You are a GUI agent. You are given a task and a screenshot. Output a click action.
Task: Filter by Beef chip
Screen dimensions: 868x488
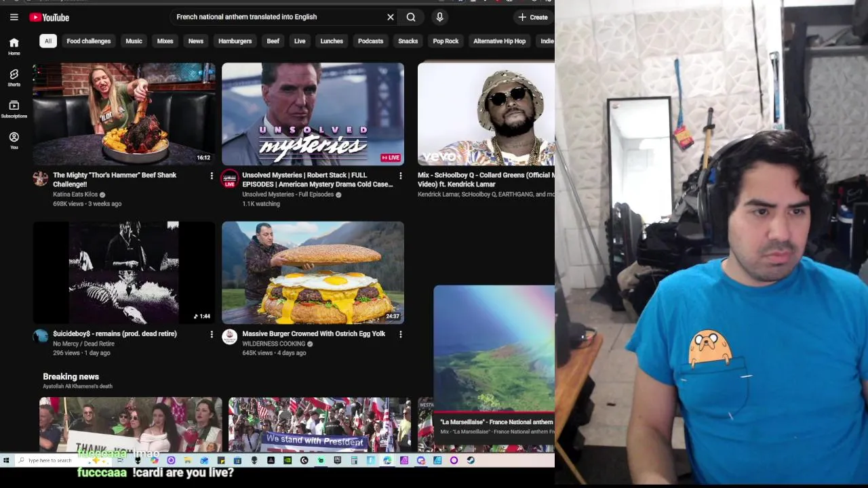coord(273,41)
